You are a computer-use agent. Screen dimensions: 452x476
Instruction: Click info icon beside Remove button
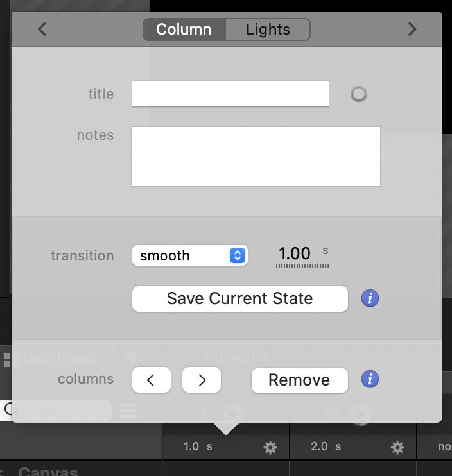tap(370, 379)
